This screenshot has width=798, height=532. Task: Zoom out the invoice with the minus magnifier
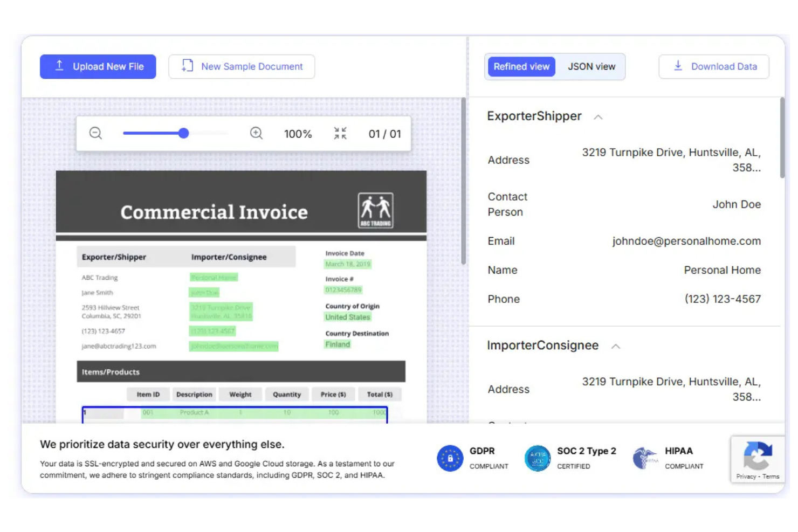[x=95, y=133]
